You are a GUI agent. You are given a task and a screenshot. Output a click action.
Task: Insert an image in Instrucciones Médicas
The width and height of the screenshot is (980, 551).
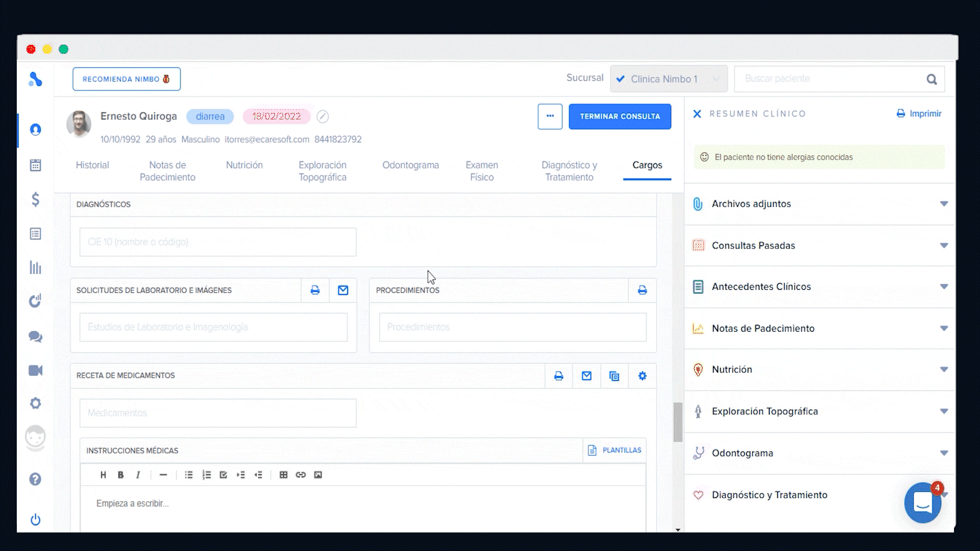(x=318, y=474)
